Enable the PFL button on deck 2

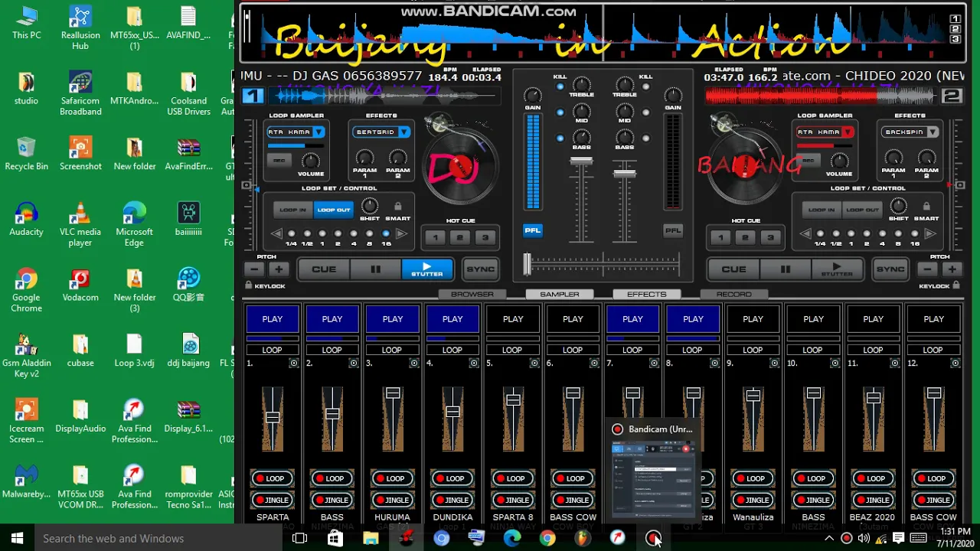pos(673,230)
